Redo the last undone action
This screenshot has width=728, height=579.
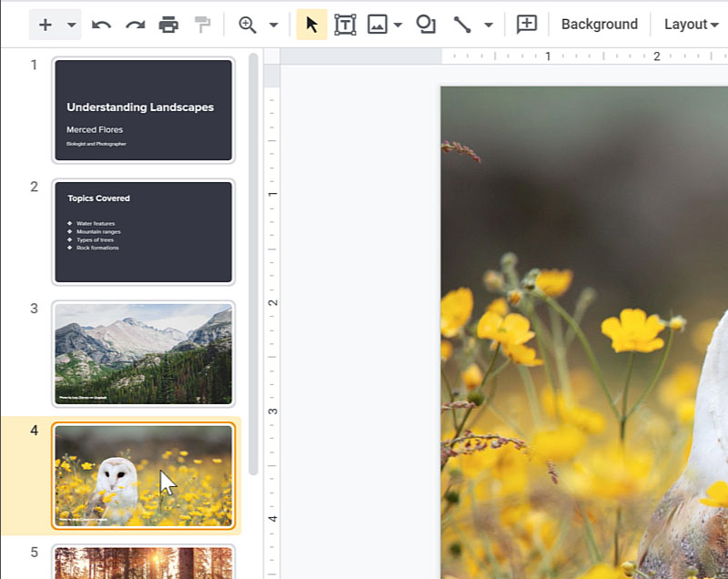pos(135,25)
